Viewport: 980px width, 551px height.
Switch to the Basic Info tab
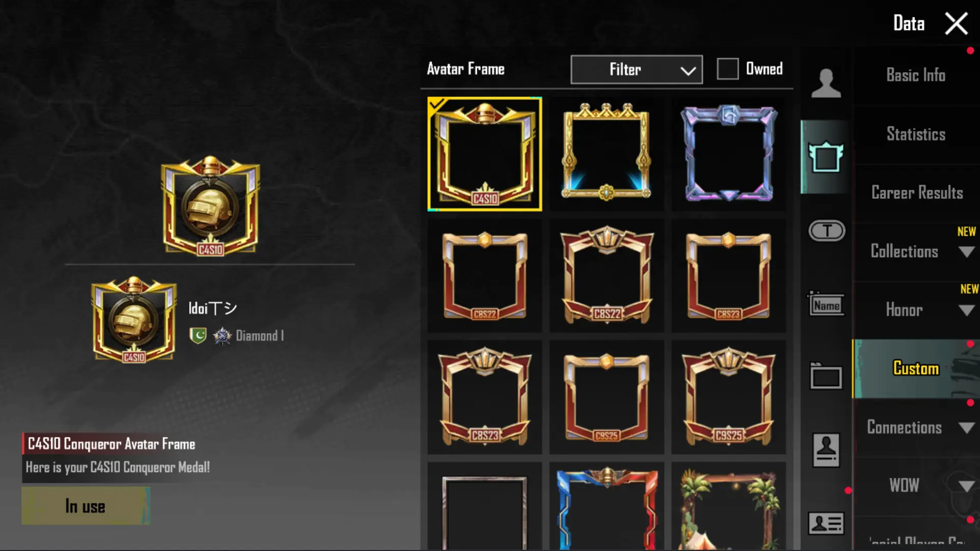click(916, 76)
